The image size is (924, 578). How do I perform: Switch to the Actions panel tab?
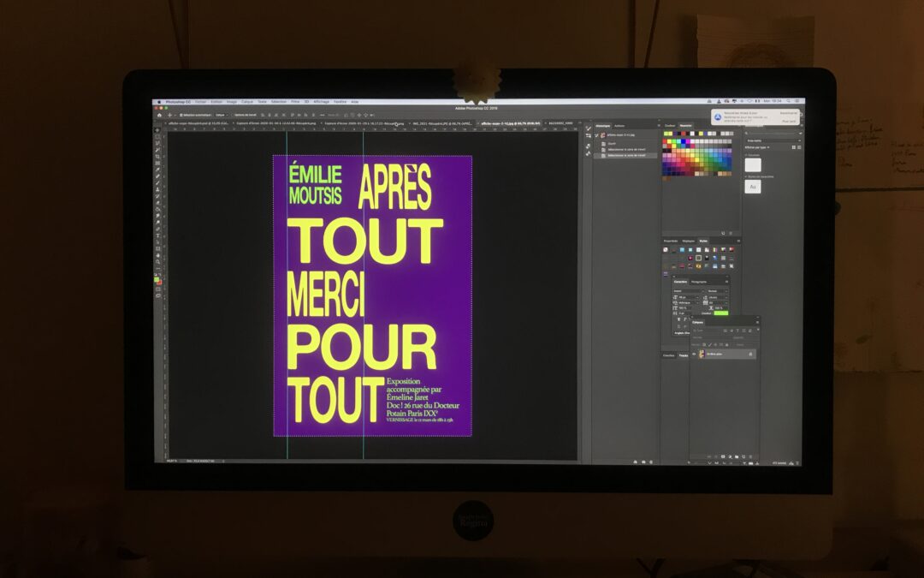click(619, 126)
